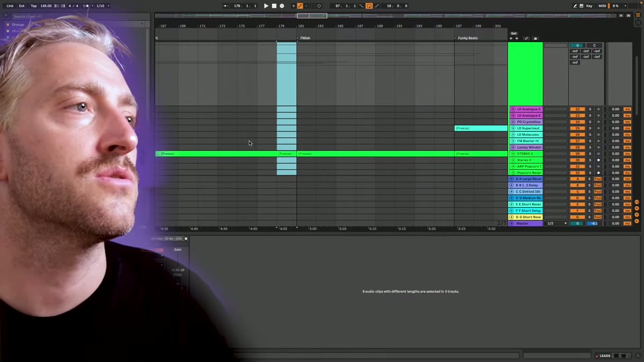
Task: Arm the track numbered 30 for recording
Action: (x=598, y=160)
